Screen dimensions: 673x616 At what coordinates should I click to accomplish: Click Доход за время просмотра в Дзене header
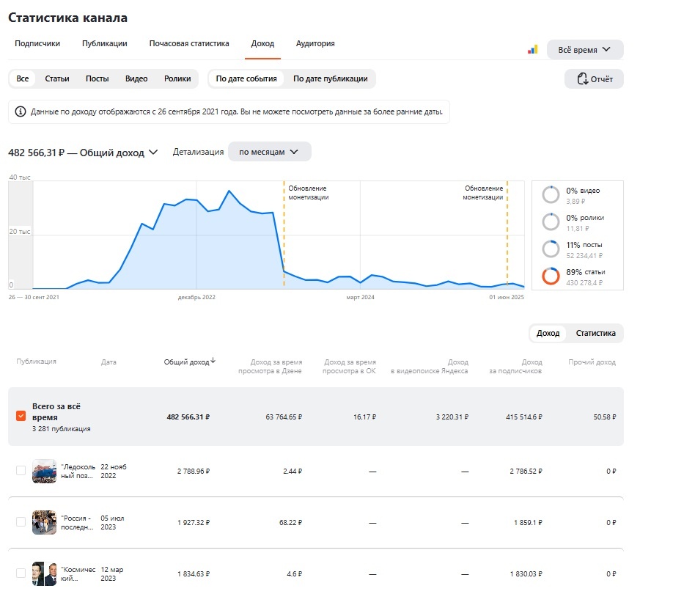click(270, 366)
